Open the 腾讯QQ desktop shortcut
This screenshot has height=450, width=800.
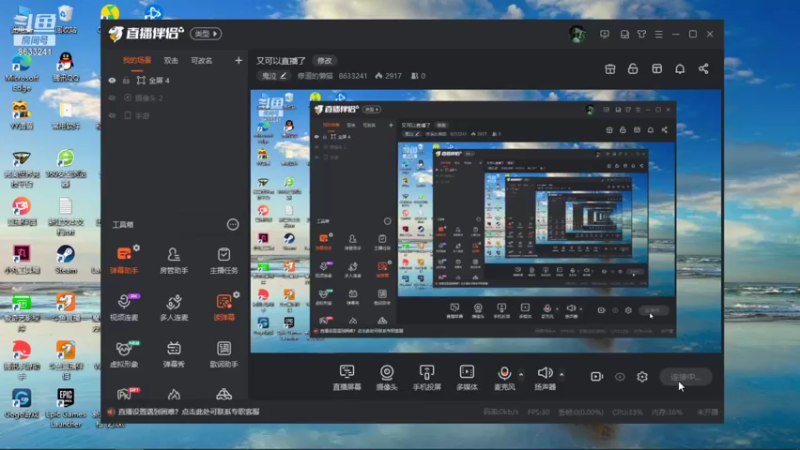[x=65, y=67]
